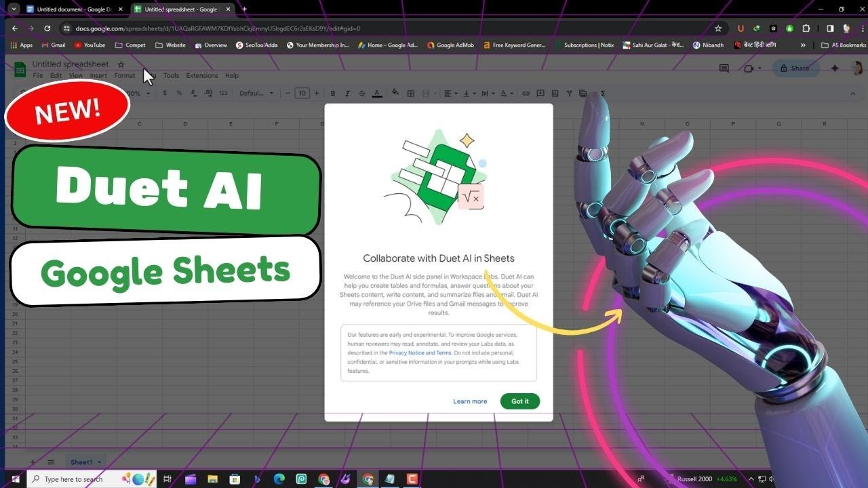Toggle strikethrough formatting
Viewport: 868px width, 488px height.
[x=362, y=94]
